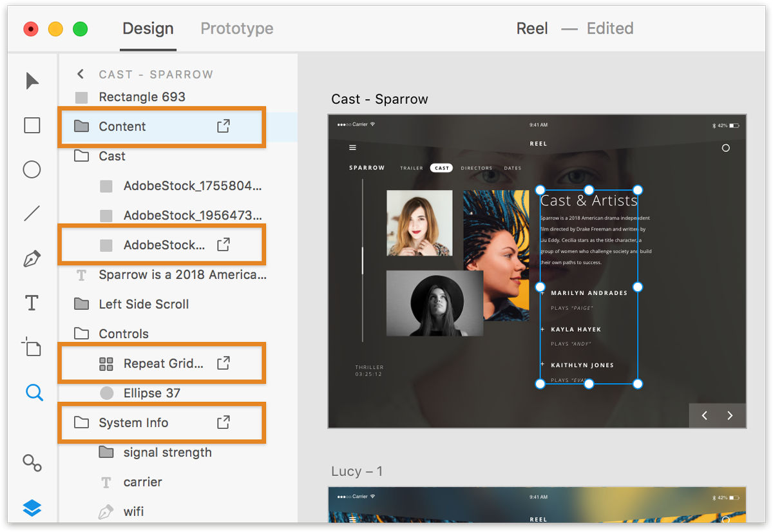773x532 pixels.
Task: Click the red-lipstick woman portrait thumbnail
Action: tap(419, 223)
